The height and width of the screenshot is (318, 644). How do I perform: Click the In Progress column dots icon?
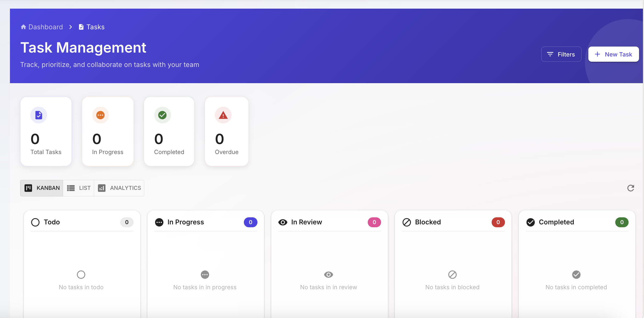(x=159, y=222)
